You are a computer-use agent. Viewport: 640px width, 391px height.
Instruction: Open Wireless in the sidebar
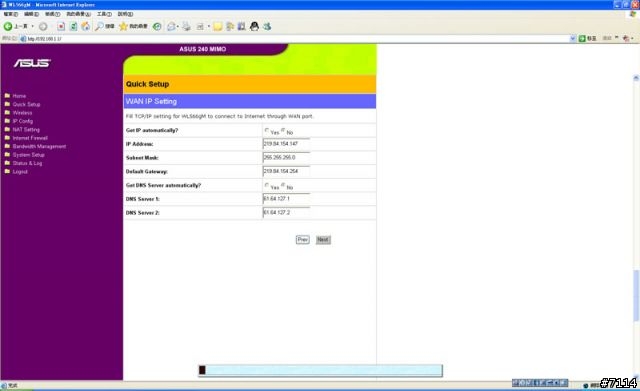pyautogui.click(x=22, y=113)
